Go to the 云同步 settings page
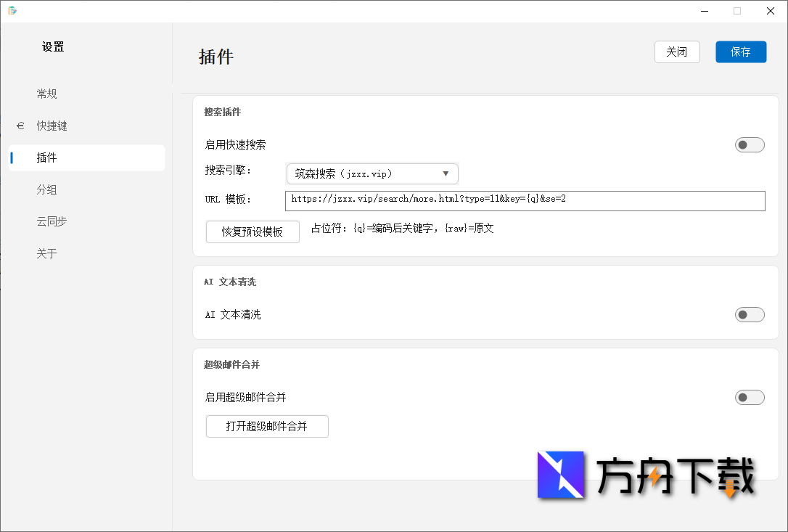 pyautogui.click(x=52, y=221)
